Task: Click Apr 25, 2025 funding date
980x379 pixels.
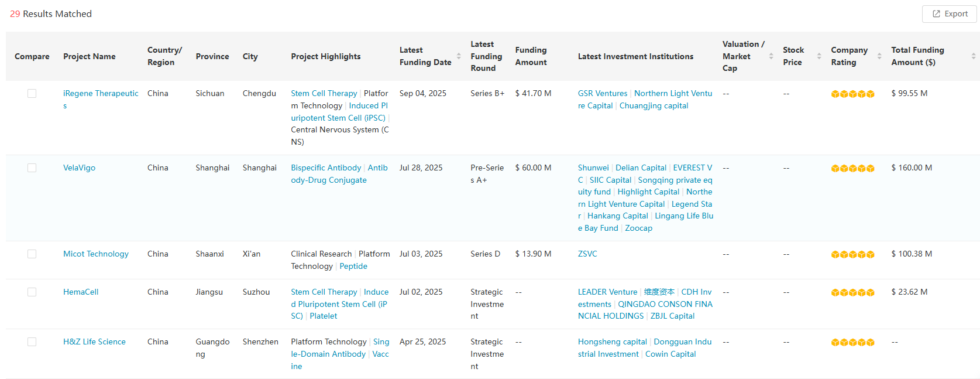Action: tap(422, 342)
